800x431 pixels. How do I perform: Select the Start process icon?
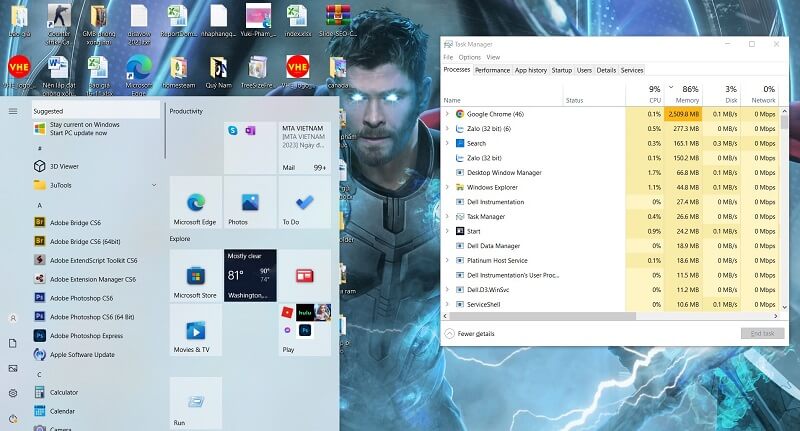460,231
